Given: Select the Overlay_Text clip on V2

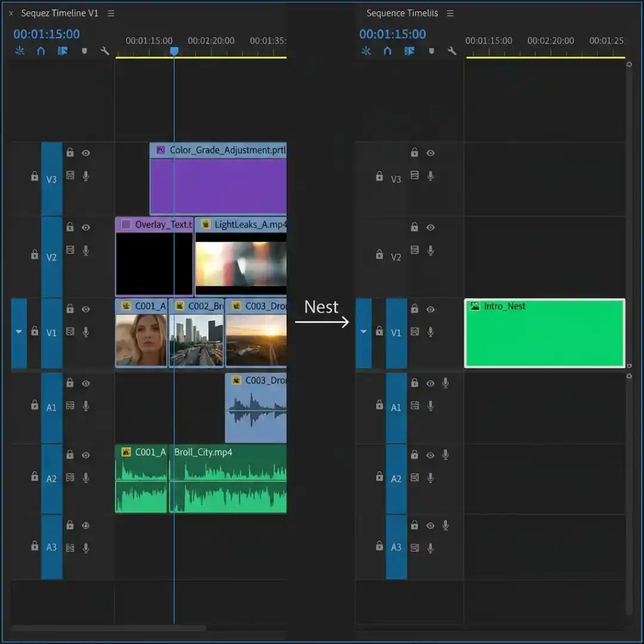Looking at the screenshot, I should click(154, 256).
